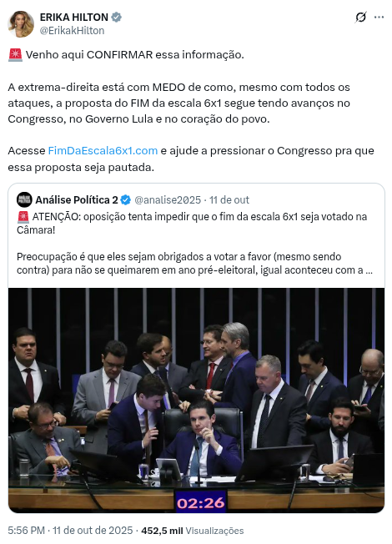Image resolution: width=392 pixels, height=544 pixels.
Task: Open the Chamber session photo
Action: click(x=196, y=400)
